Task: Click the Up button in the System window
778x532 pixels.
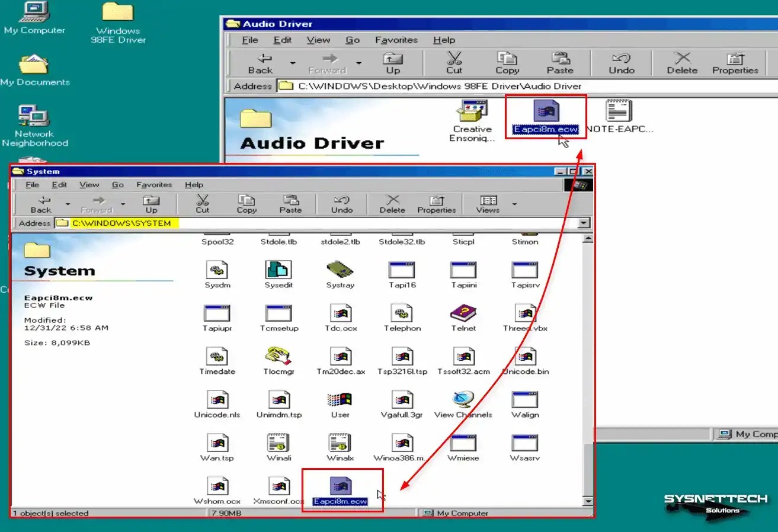Action: 152,204
